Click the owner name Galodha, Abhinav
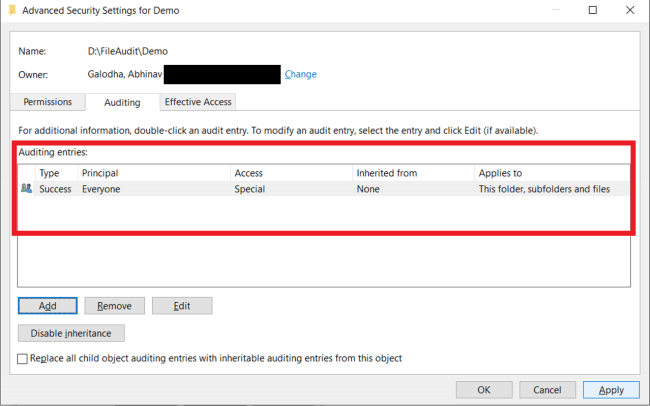650x406 pixels. 125,74
